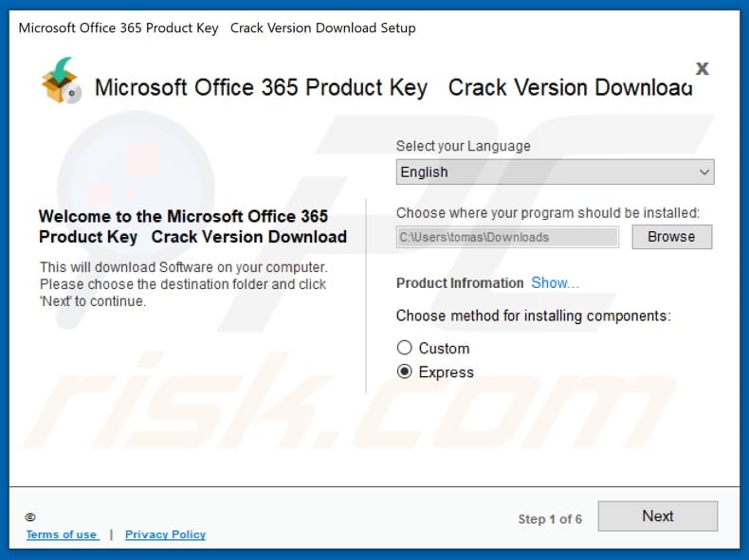
Task: Click the bold Welcome heading on the left
Action: pyautogui.click(x=192, y=226)
